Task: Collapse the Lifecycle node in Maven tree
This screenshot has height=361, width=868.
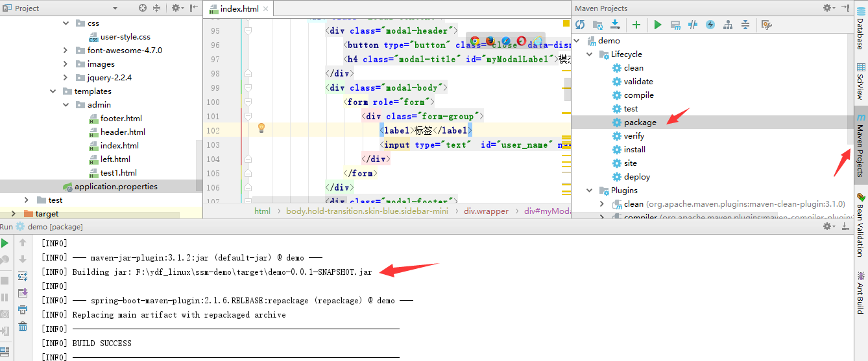Action: coord(590,54)
